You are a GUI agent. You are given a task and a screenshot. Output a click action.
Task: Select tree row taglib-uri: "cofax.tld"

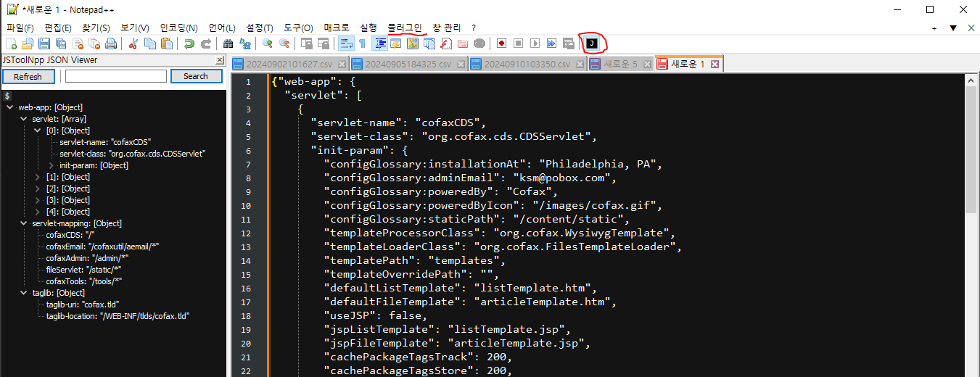[x=82, y=304]
